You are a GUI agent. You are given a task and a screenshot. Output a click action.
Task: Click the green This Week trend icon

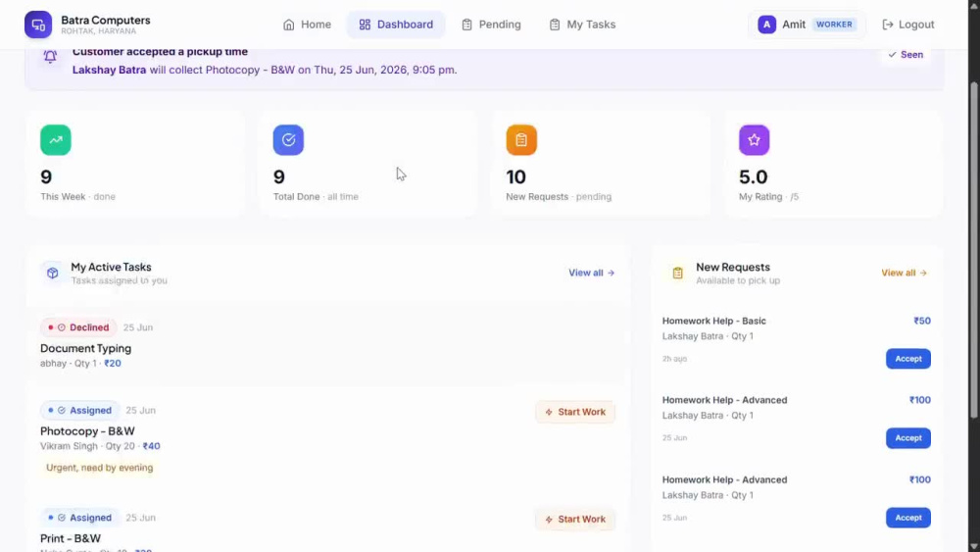pos(56,140)
